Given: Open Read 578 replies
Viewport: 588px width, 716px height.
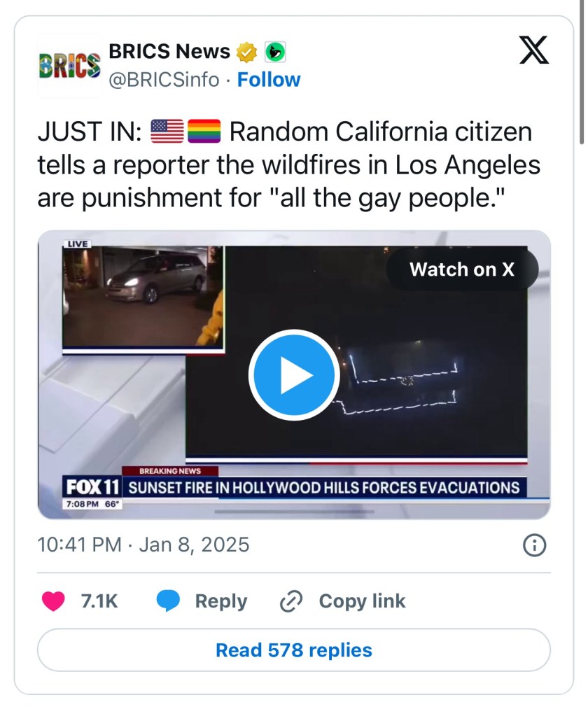Looking at the screenshot, I should tap(294, 650).
